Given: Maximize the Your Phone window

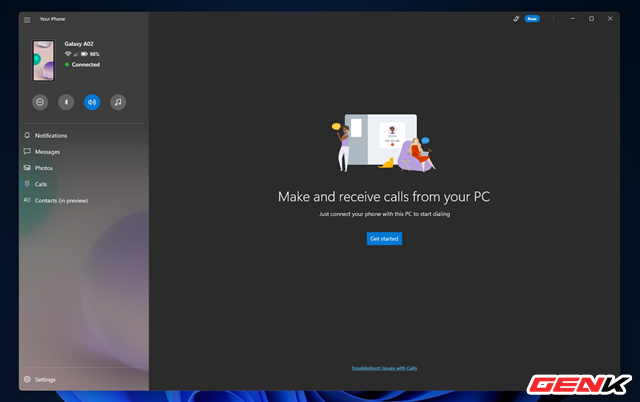Looking at the screenshot, I should click(591, 19).
